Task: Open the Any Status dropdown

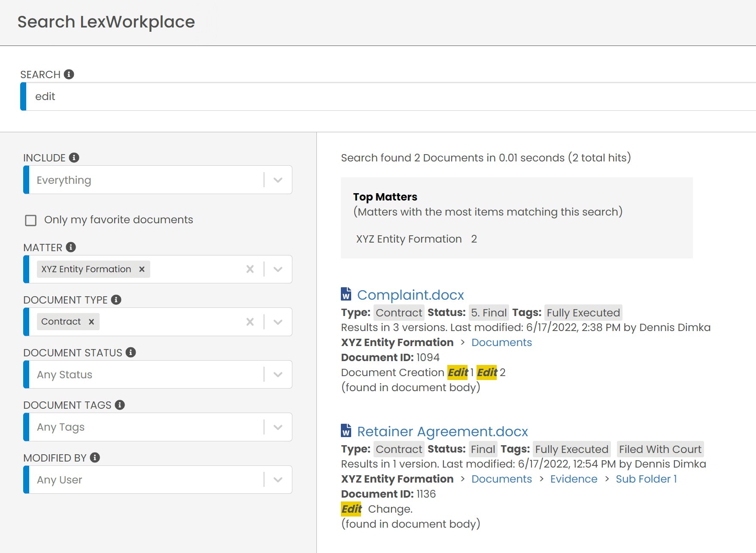Action: pos(158,374)
